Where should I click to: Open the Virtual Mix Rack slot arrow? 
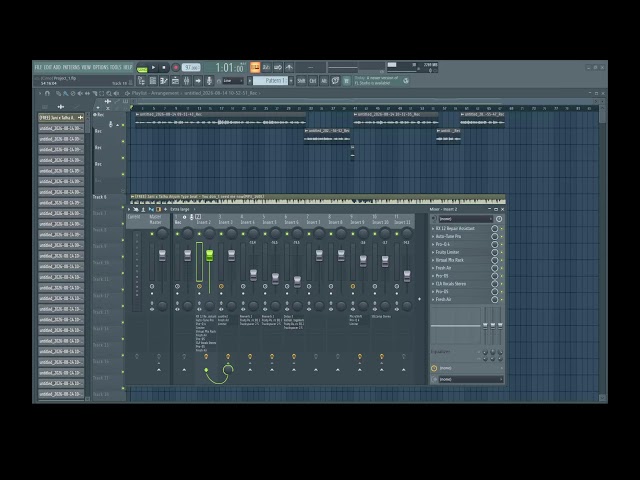pos(433,260)
